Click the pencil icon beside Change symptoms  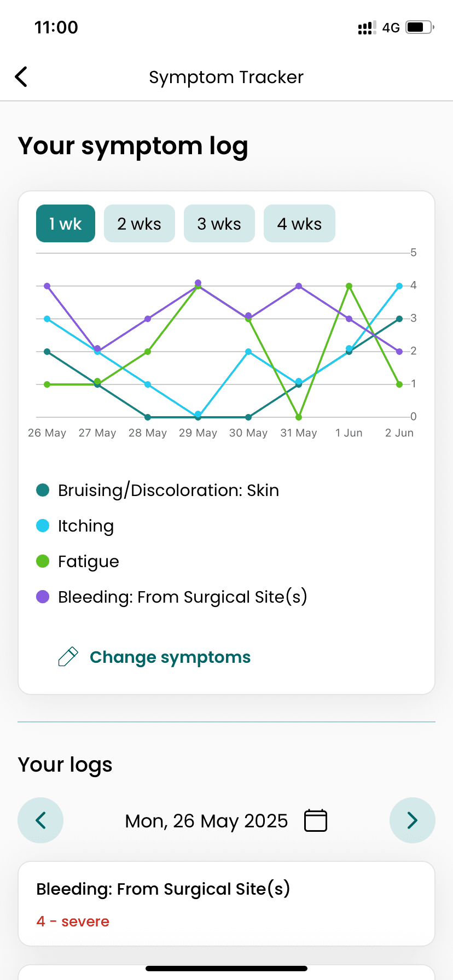pyautogui.click(x=68, y=657)
